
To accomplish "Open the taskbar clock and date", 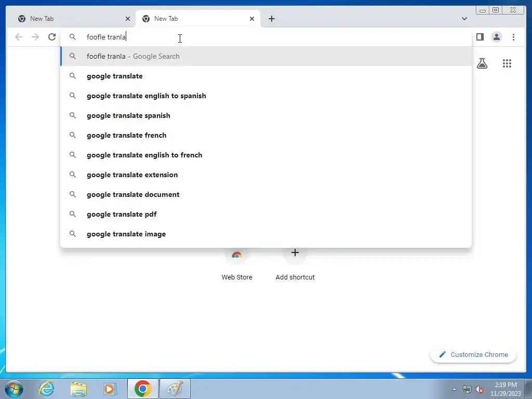I will [506, 389].
